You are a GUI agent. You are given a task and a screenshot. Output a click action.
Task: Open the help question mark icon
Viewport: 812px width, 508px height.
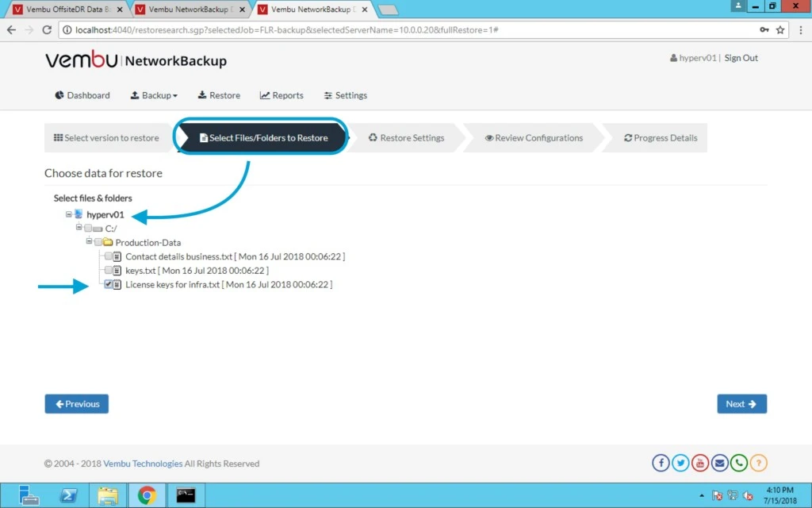point(759,463)
